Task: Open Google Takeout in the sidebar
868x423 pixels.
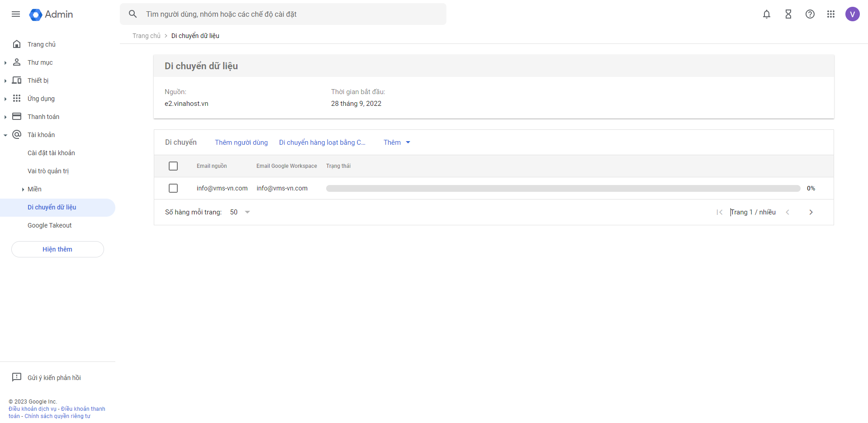Action: (x=49, y=225)
